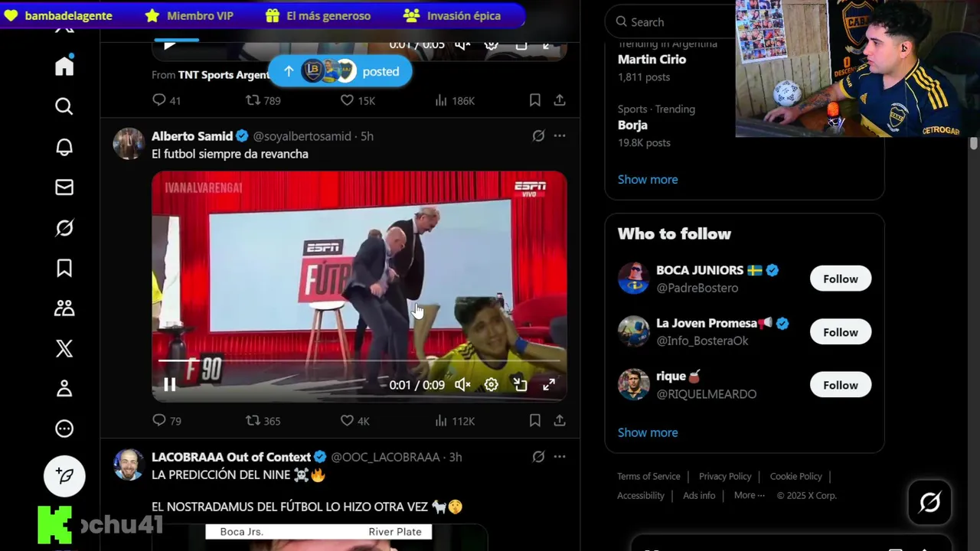Show more accounts to follow
The image size is (980, 551).
tap(648, 432)
